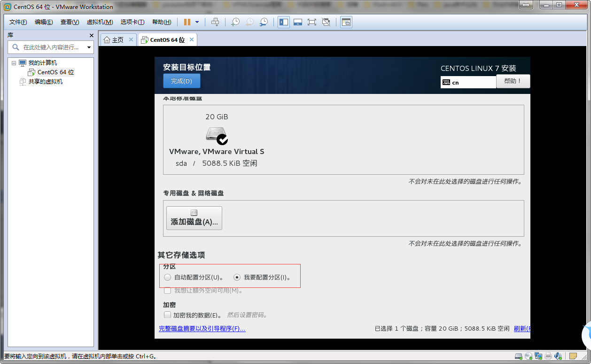The height and width of the screenshot is (364, 591).
Task: Take a snapshot of the virtual machine
Action: [235, 22]
